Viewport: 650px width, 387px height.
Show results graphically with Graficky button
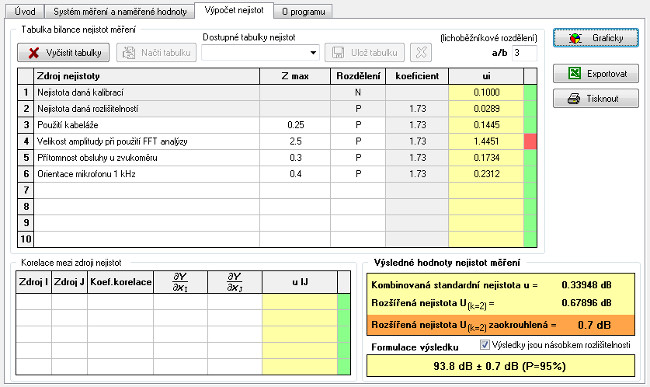click(596, 38)
